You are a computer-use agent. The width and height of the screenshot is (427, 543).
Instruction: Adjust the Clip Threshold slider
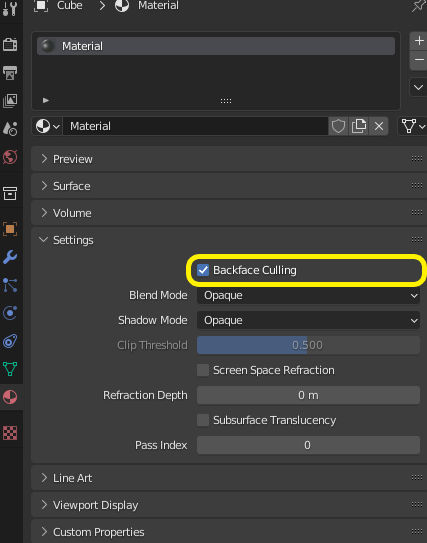pos(308,345)
